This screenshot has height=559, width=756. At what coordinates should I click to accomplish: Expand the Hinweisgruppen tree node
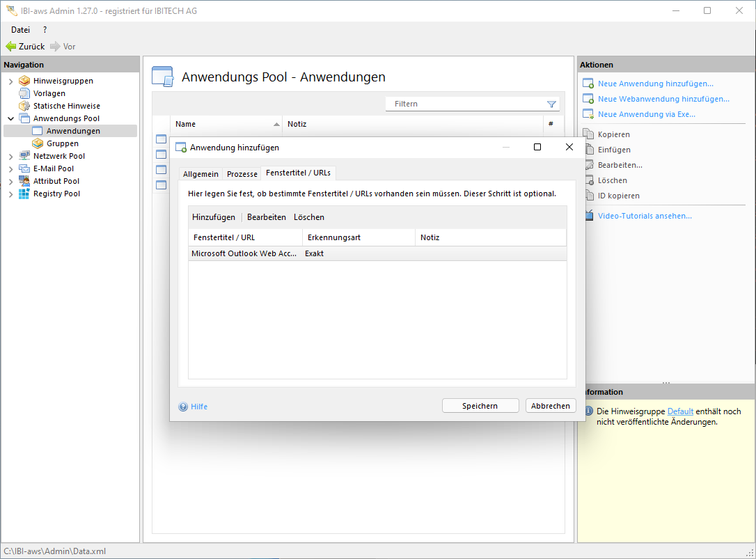pyautogui.click(x=10, y=81)
